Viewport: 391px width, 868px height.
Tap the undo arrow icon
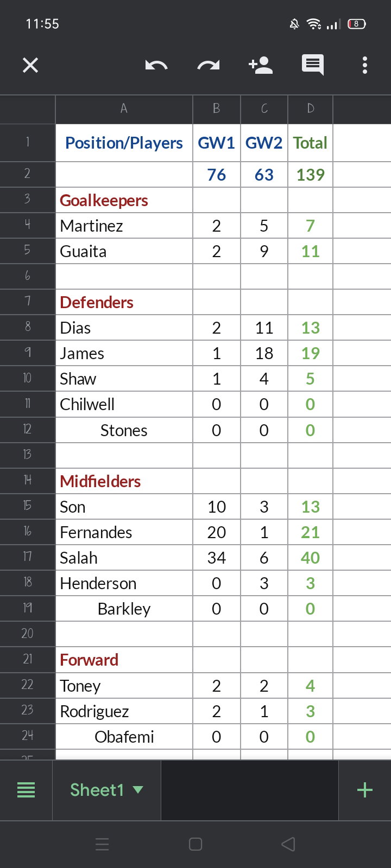(156, 66)
